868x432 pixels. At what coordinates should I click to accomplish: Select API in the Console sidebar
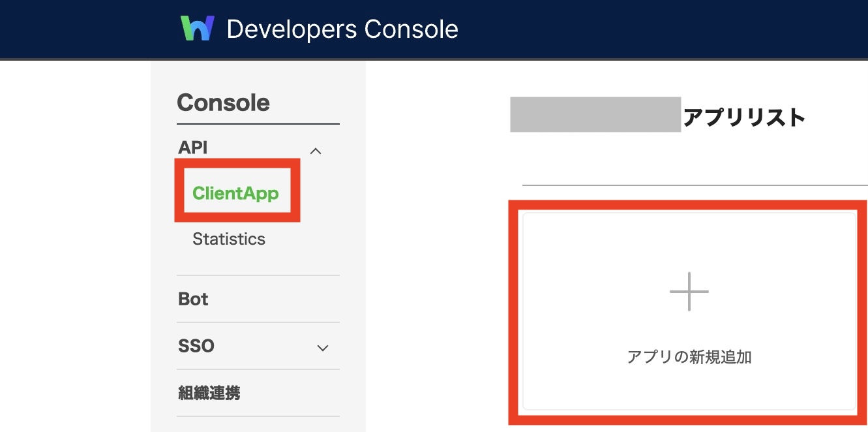point(193,148)
